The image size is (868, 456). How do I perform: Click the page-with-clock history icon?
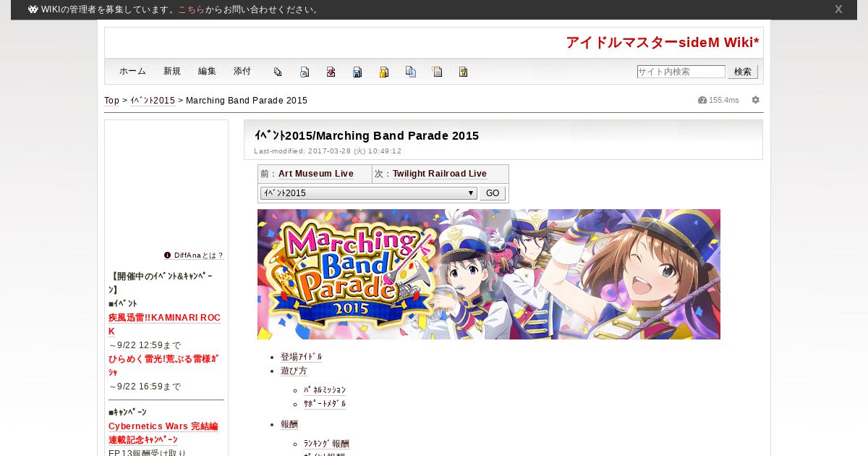305,72
